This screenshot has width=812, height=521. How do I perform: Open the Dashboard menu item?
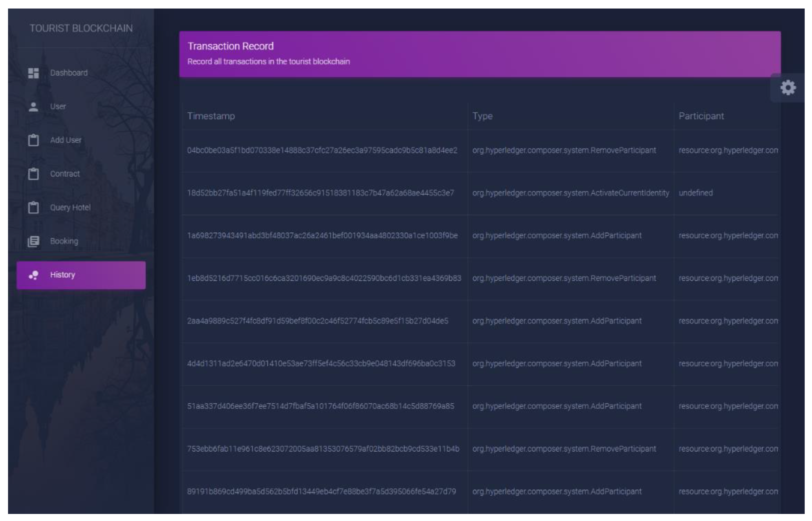pyautogui.click(x=69, y=73)
